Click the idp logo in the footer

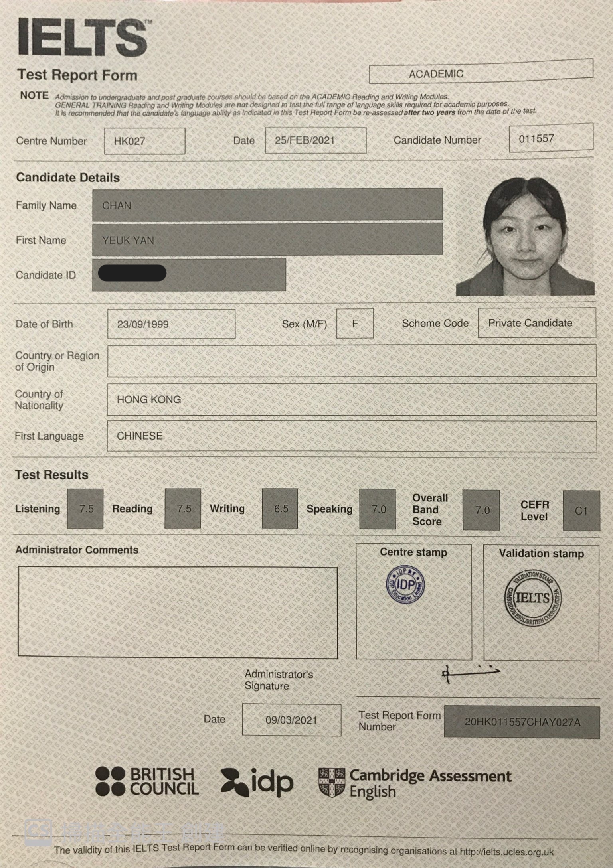[x=257, y=782]
